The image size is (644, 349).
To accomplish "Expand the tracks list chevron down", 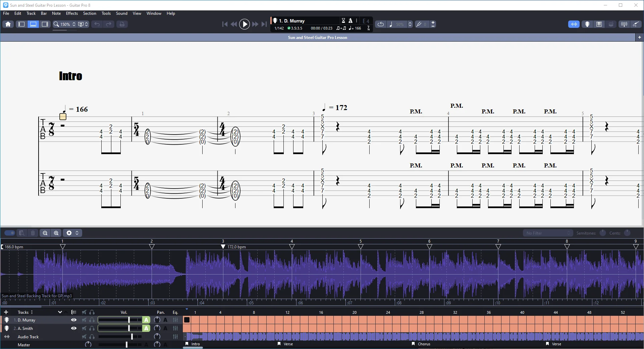I will pyautogui.click(x=60, y=312).
